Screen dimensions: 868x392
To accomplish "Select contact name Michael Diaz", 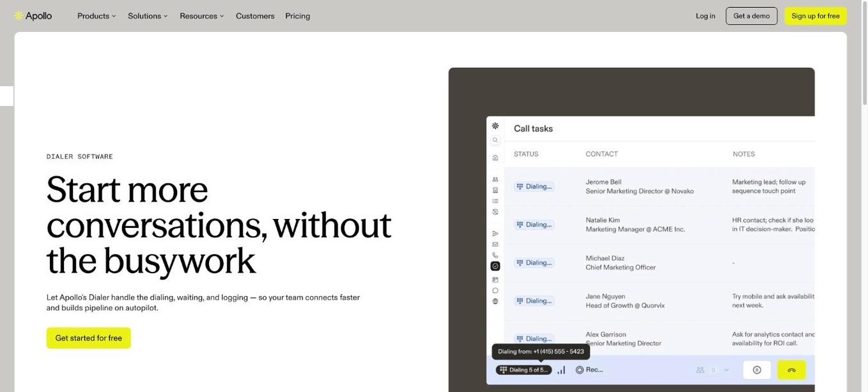I will pyautogui.click(x=605, y=258).
